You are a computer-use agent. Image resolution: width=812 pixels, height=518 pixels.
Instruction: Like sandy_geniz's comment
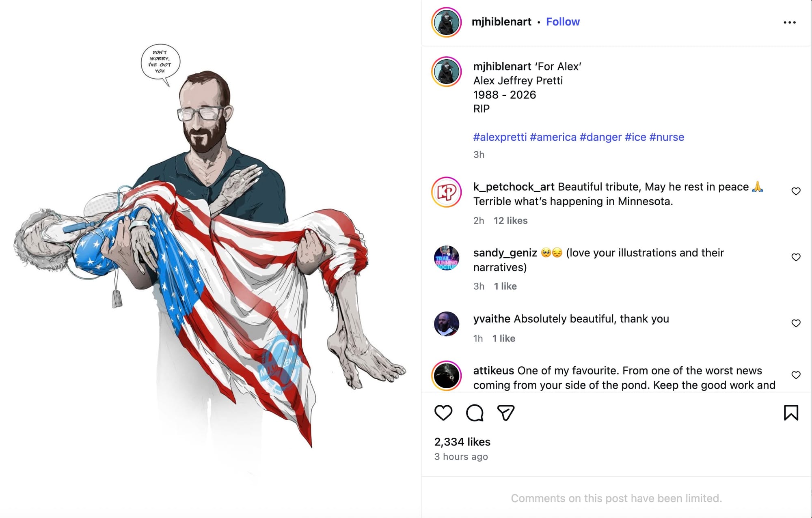[x=796, y=257]
